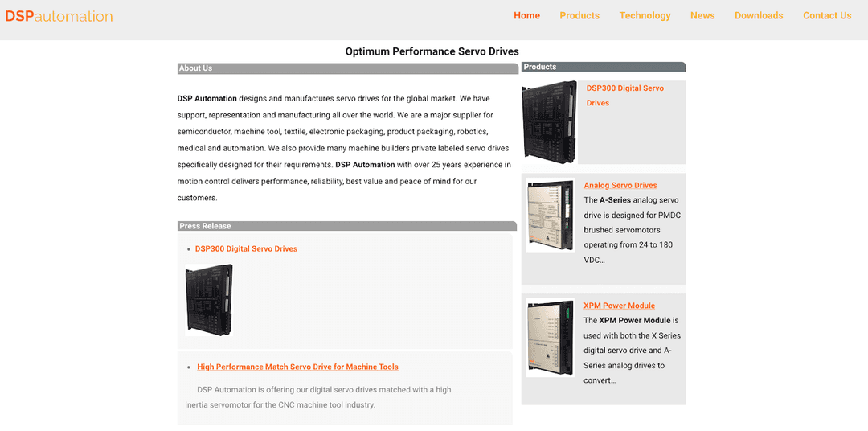Open the News page

click(702, 15)
